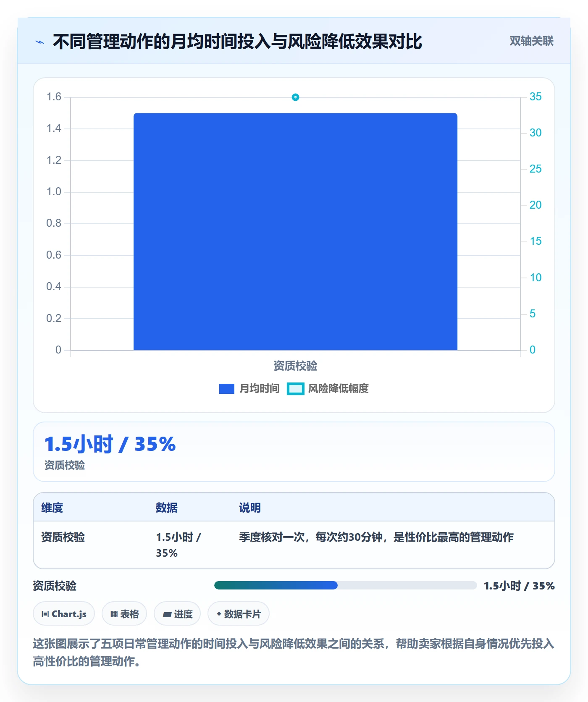Select the Chart.js tag chip

coord(64,614)
